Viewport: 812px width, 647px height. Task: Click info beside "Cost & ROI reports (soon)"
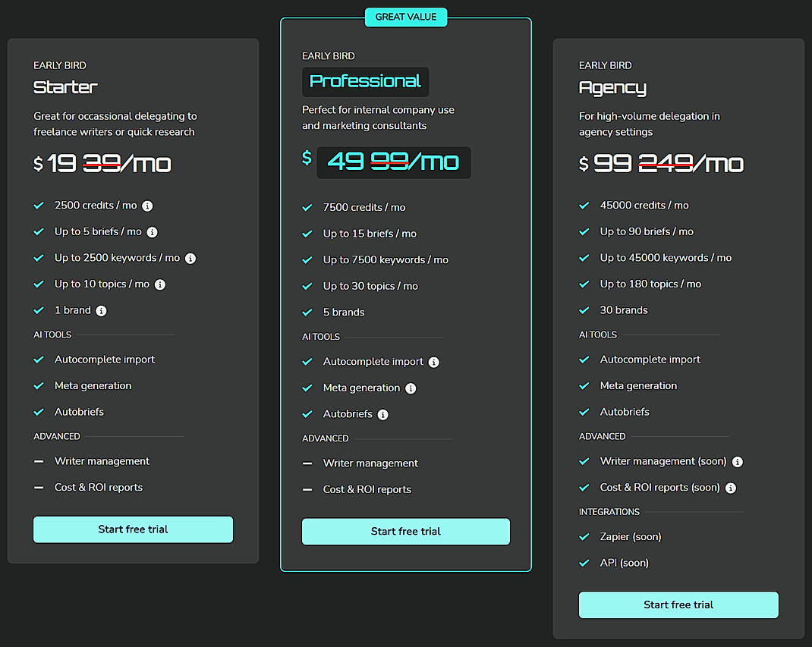pos(730,488)
